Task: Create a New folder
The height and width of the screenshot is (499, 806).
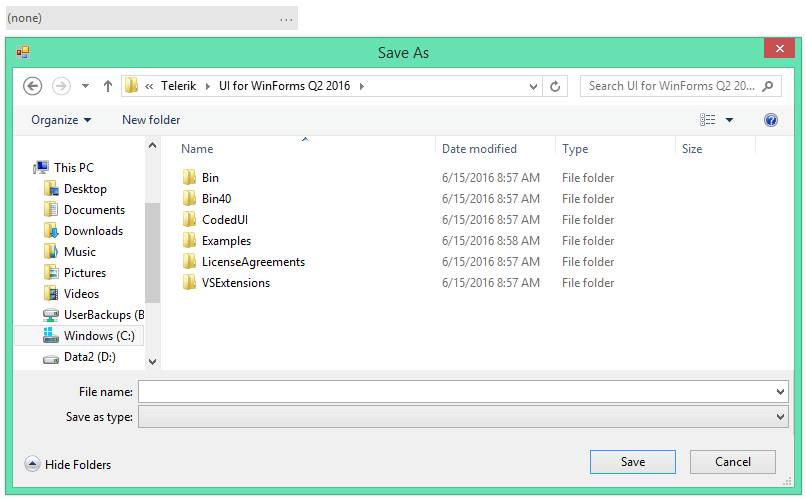Action: pos(151,120)
